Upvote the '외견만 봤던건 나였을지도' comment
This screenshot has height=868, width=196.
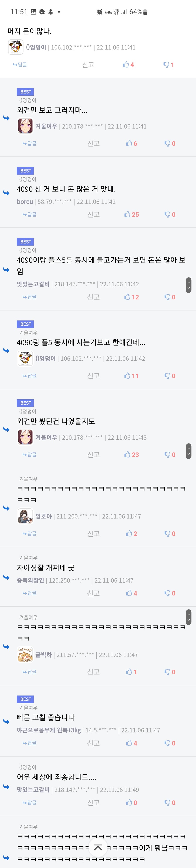(x=131, y=454)
